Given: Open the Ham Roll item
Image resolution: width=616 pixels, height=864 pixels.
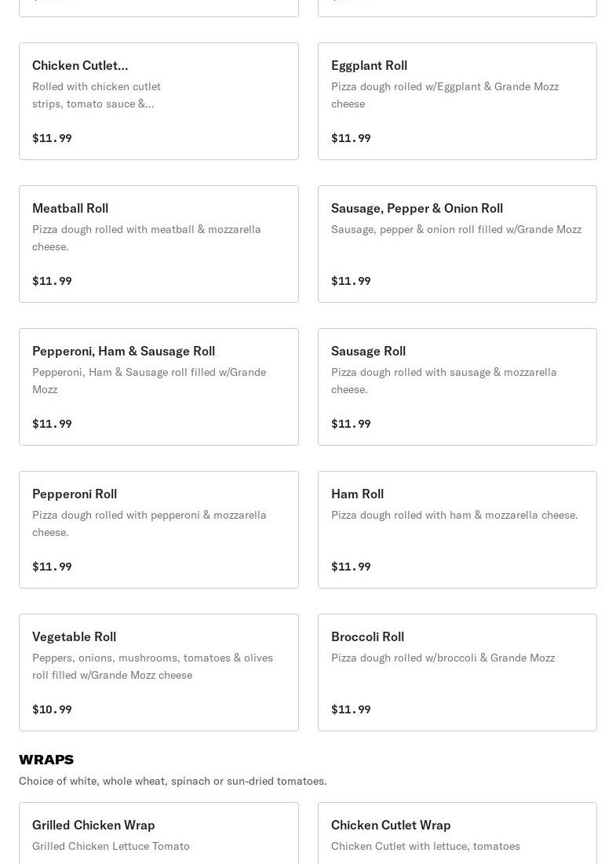Looking at the screenshot, I should (357, 494).
